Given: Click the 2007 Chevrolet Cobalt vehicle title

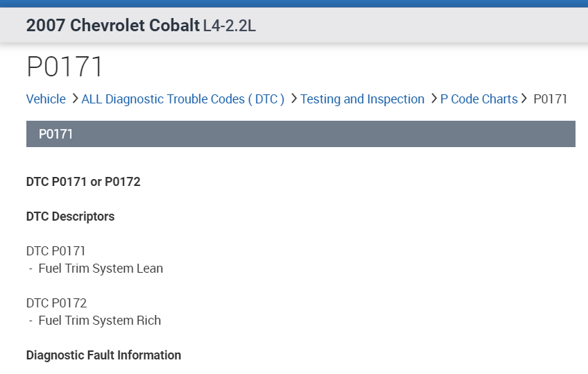Looking at the screenshot, I should tap(112, 26).
